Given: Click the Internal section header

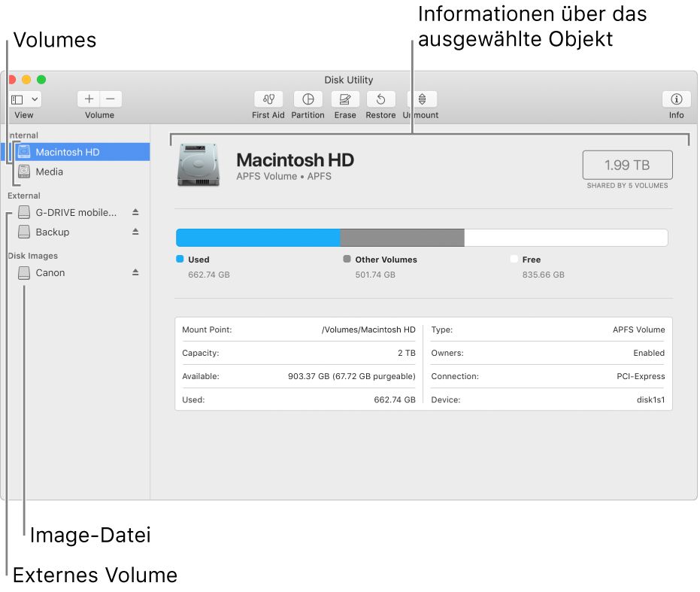Looking at the screenshot, I should tap(23, 135).
